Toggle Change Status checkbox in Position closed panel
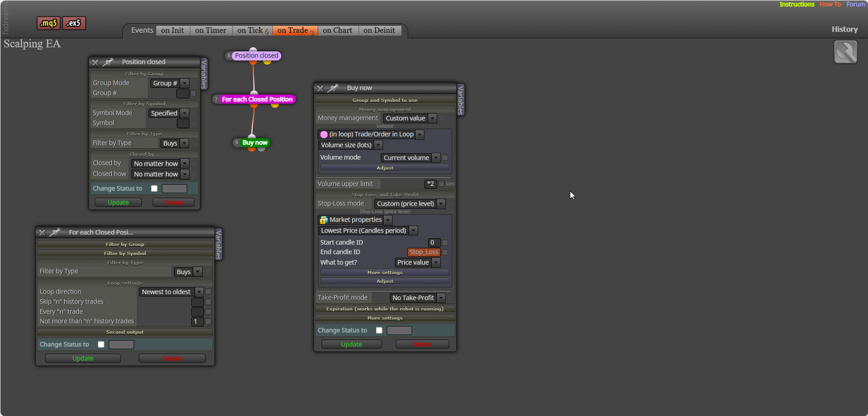The width and height of the screenshot is (868, 416). click(x=154, y=188)
